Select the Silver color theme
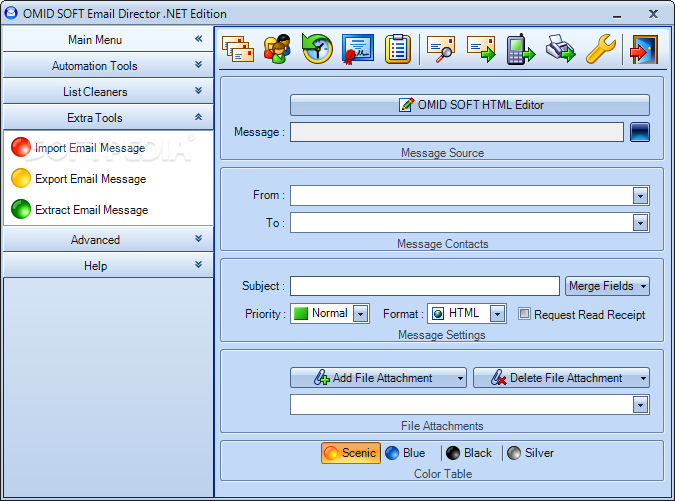The image size is (675, 501). (530, 453)
